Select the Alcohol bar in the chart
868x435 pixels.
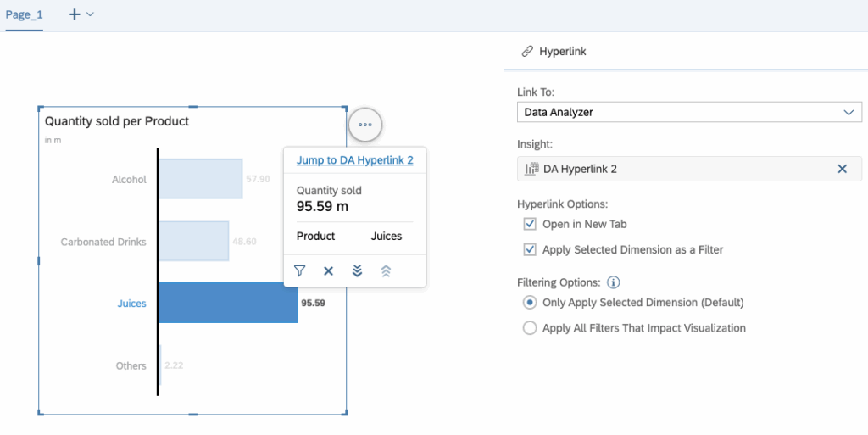tap(201, 179)
